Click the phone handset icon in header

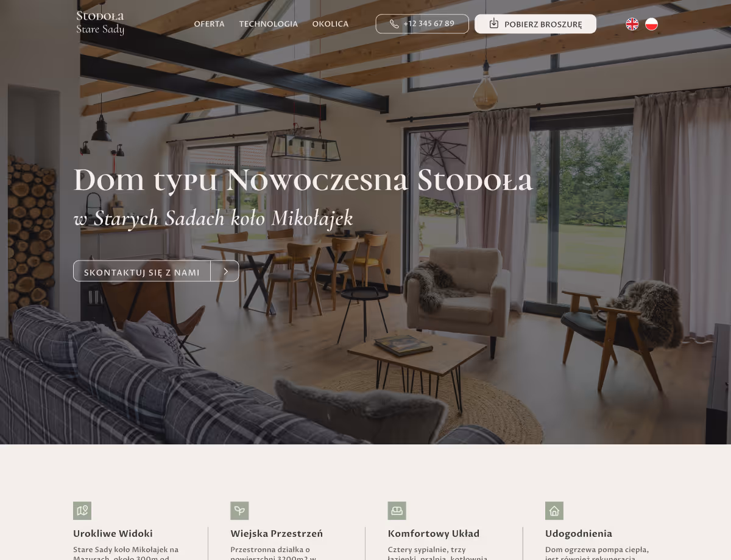tap(394, 24)
